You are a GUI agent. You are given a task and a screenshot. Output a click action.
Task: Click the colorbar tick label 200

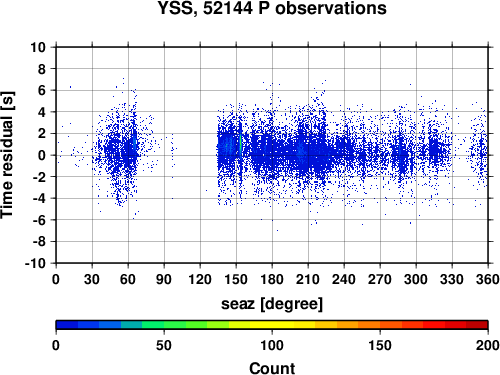tap(488, 346)
